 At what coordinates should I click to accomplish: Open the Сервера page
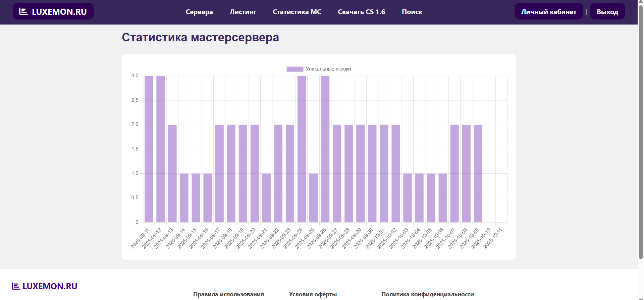[x=199, y=12]
